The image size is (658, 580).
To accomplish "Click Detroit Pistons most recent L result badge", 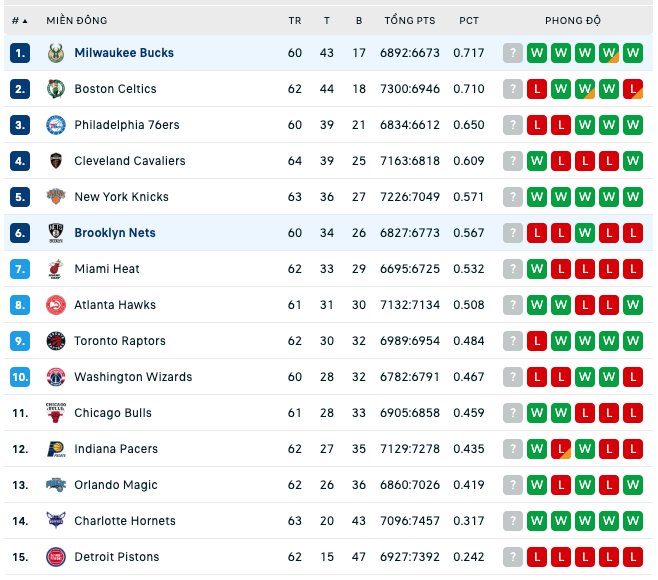I will pos(537,557).
